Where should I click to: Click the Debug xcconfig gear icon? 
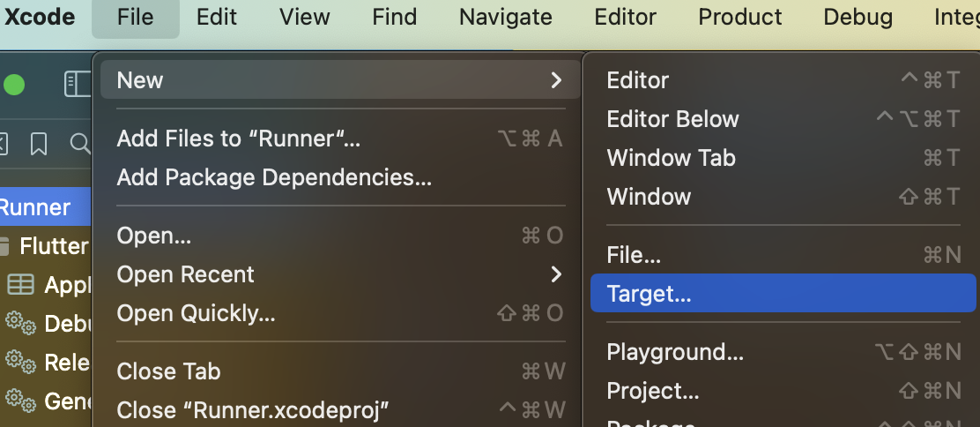tap(20, 323)
